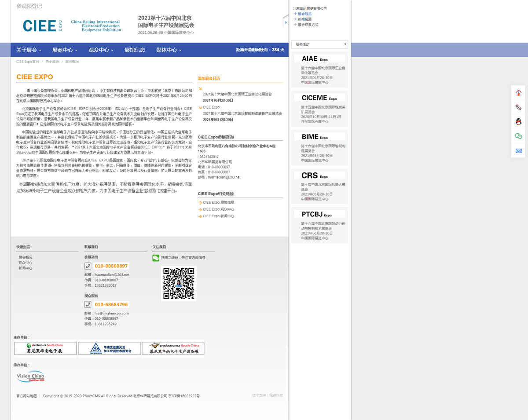
Task: Click the blue email envelope icon
Action: (x=518, y=151)
